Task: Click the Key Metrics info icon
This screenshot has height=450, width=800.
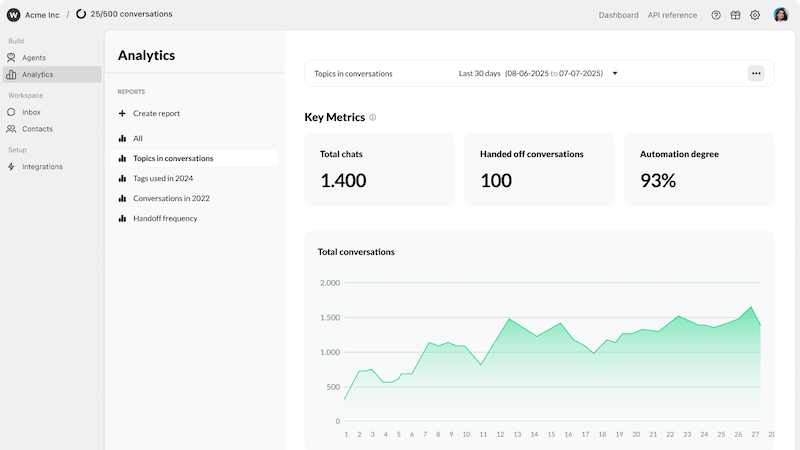Action: click(x=373, y=117)
